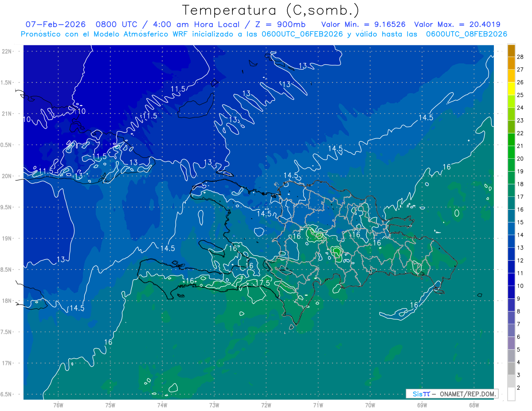
Task: Click the "28" value on the color scale
Action: pyautogui.click(x=520, y=57)
